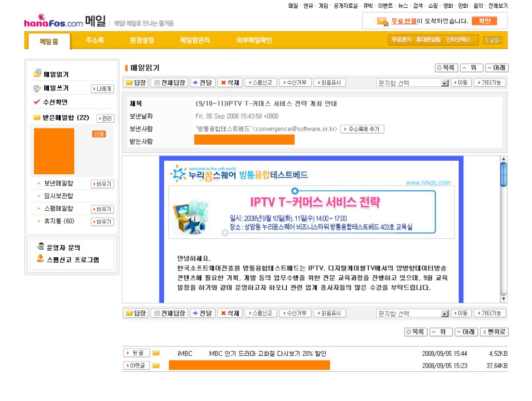Image resolution: width=532 pixels, height=401 pixels.
Task: Click the 메일쓰기 pencil icon in sidebar
Action: click(37, 88)
